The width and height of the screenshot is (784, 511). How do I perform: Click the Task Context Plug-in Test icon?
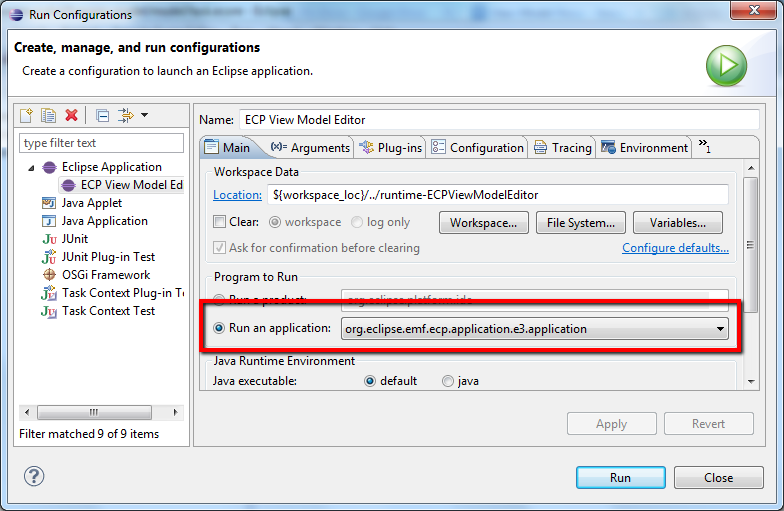[49, 293]
